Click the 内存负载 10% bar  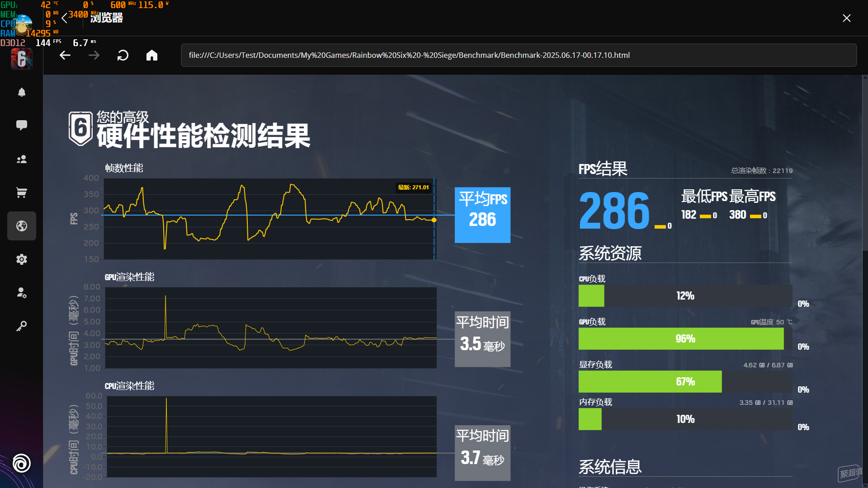[685, 419]
